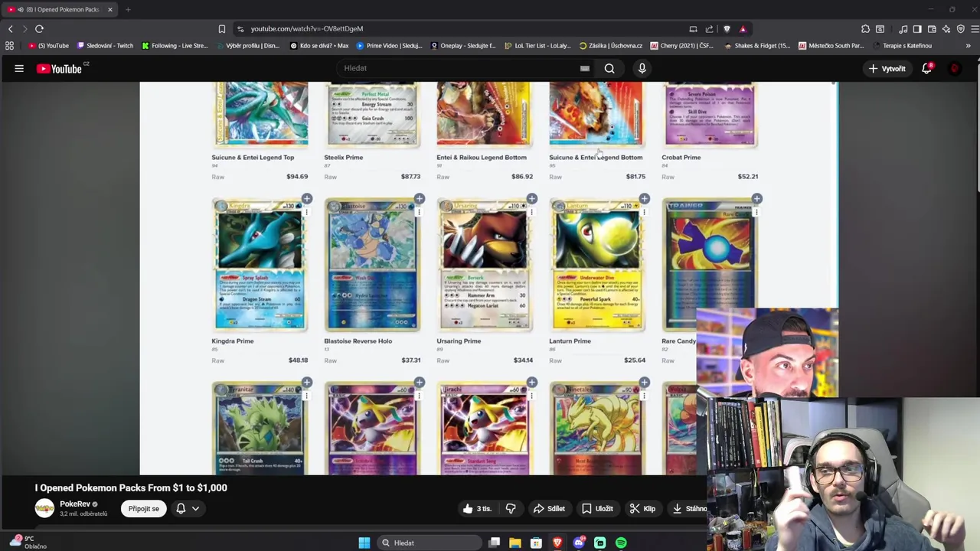
Task: Open weather widget showing 9°C
Action: click(x=27, y=542)
